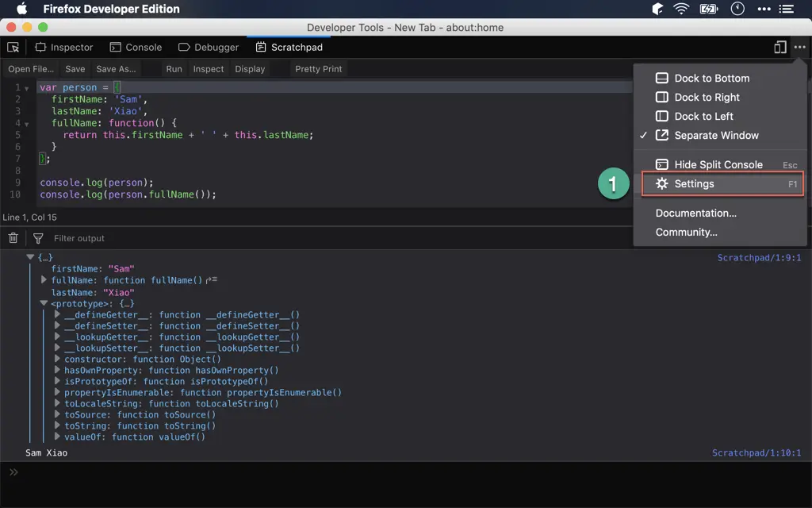Jump to fullName function definition icon
This screenshot has height=508, width=812.
(212, 280)
